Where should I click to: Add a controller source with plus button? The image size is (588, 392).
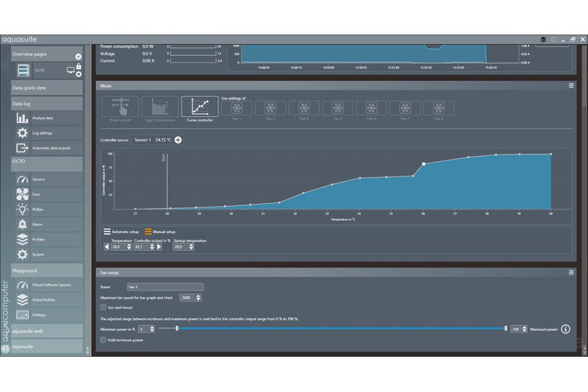point(178,140)
